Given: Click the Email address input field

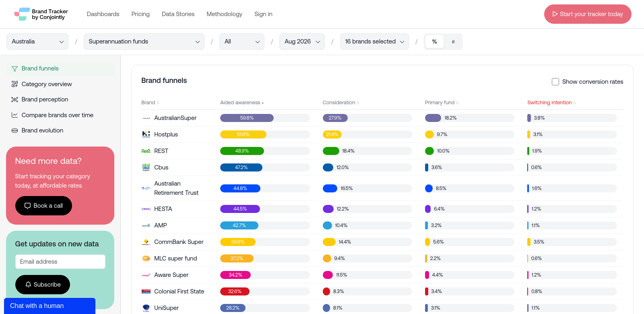Looking at the screenshot, I should pos(60,262).
